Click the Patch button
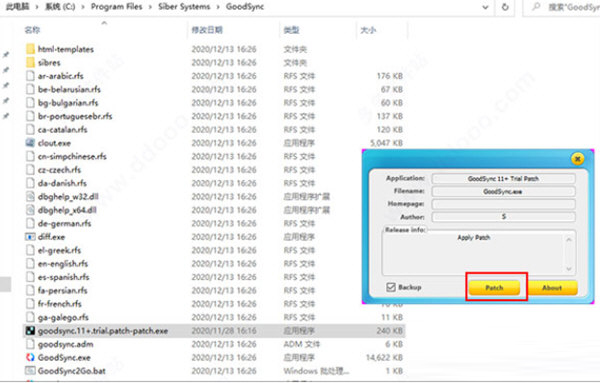 [494, 288]
